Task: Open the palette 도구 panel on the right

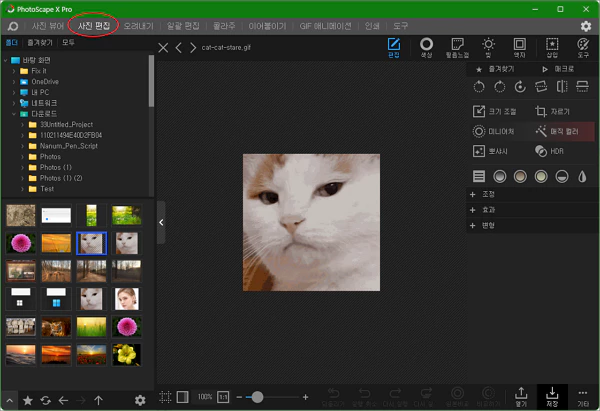Action: point(583,48)
